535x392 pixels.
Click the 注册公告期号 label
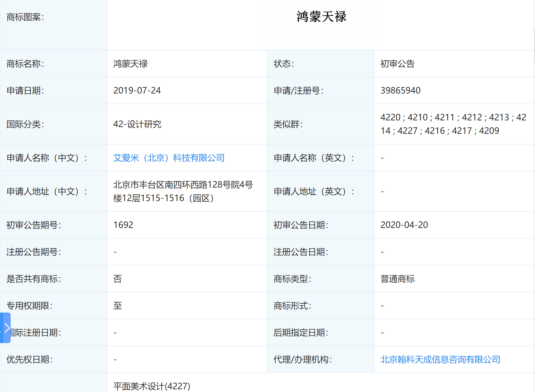pos(34,252)
